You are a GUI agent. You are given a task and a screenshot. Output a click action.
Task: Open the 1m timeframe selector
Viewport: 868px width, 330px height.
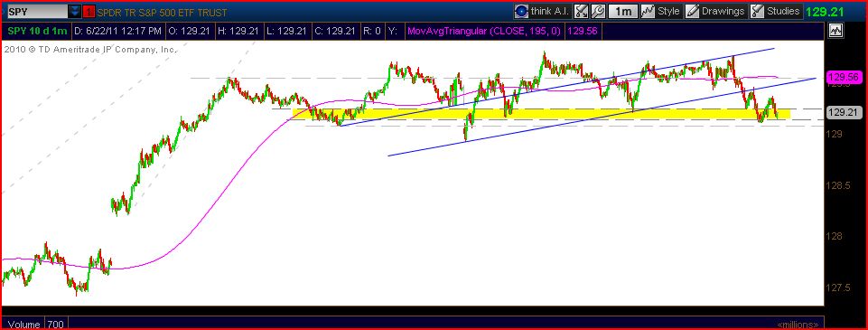[623, 11]
